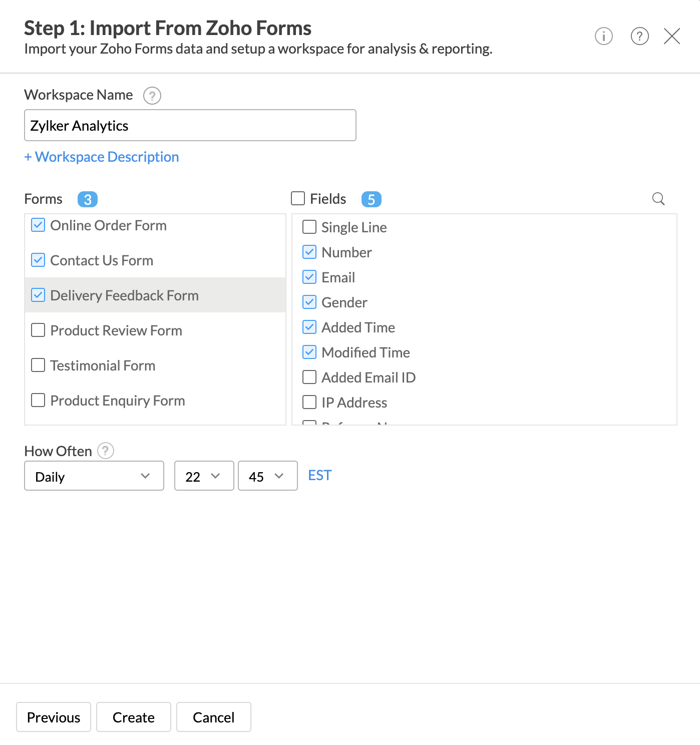Open the hour dropdown showing 22

pos(204,476)
